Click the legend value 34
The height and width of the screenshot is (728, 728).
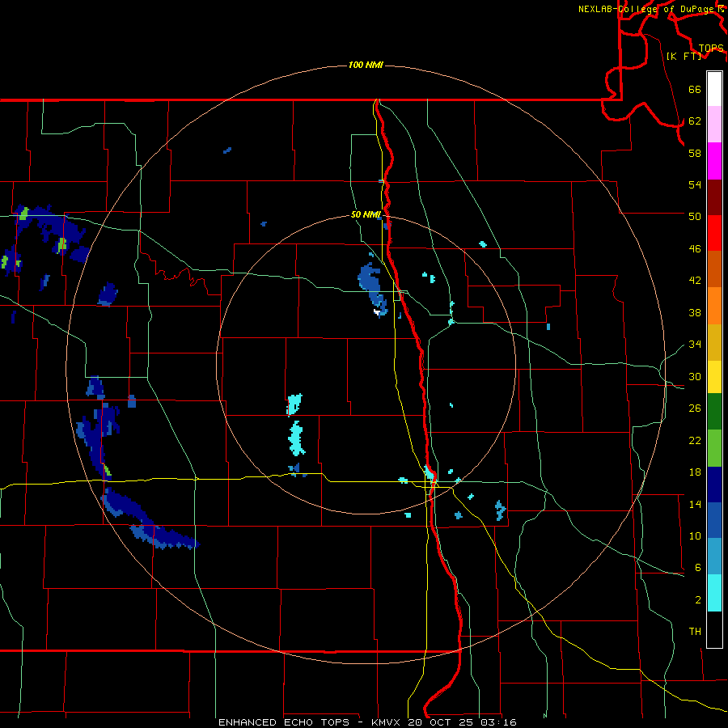point(695,344)
